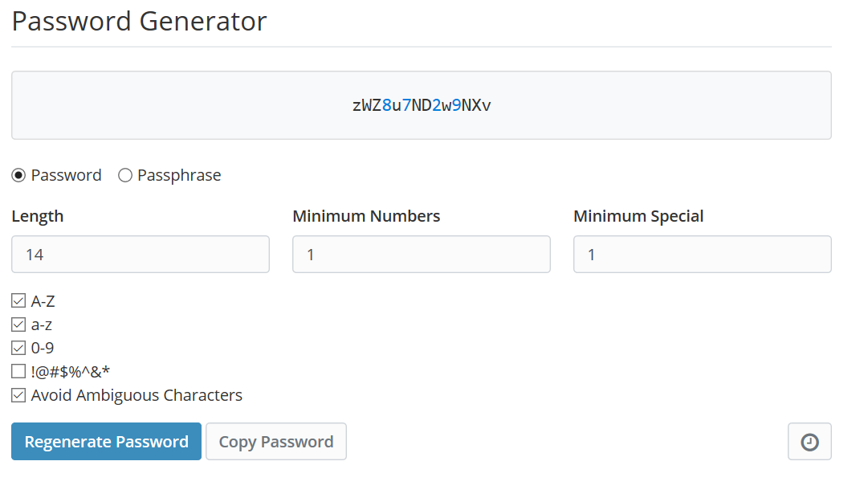Switch to Passphrase generation mode

pos(124,174)
